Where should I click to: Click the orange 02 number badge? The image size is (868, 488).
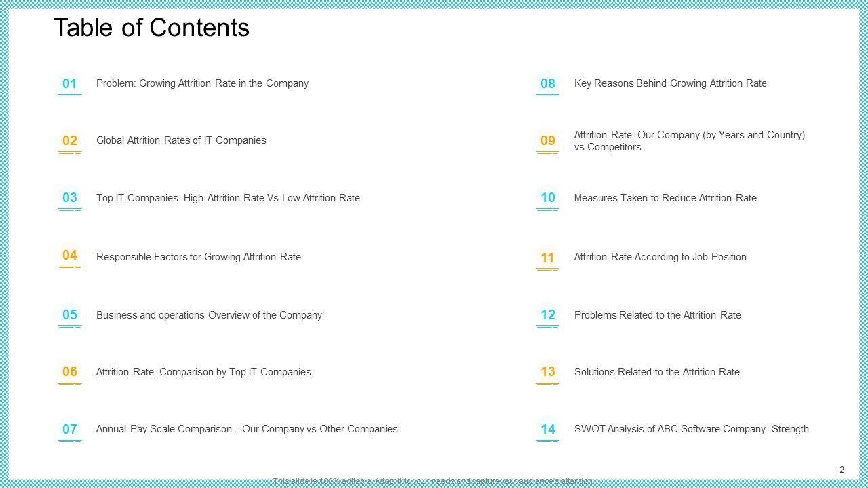tap(70, 141)
